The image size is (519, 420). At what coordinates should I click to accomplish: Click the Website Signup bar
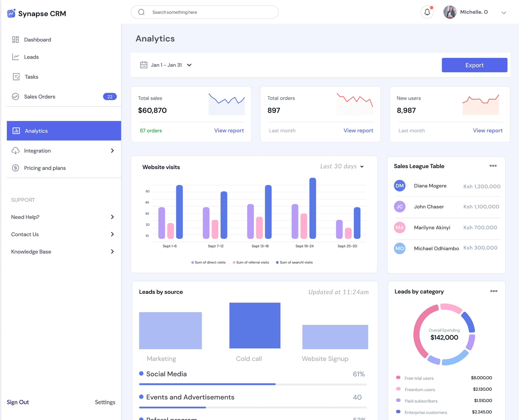[335, 337]
